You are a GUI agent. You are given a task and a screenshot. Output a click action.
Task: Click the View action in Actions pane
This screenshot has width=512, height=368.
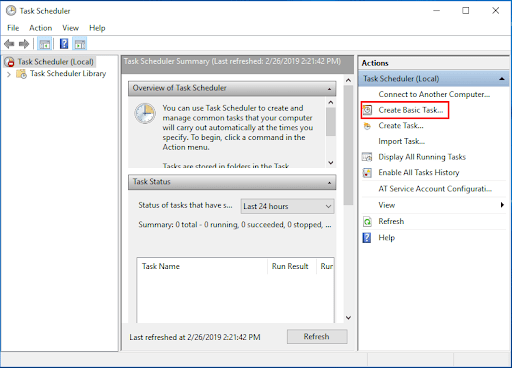click(x=387, y=205)
